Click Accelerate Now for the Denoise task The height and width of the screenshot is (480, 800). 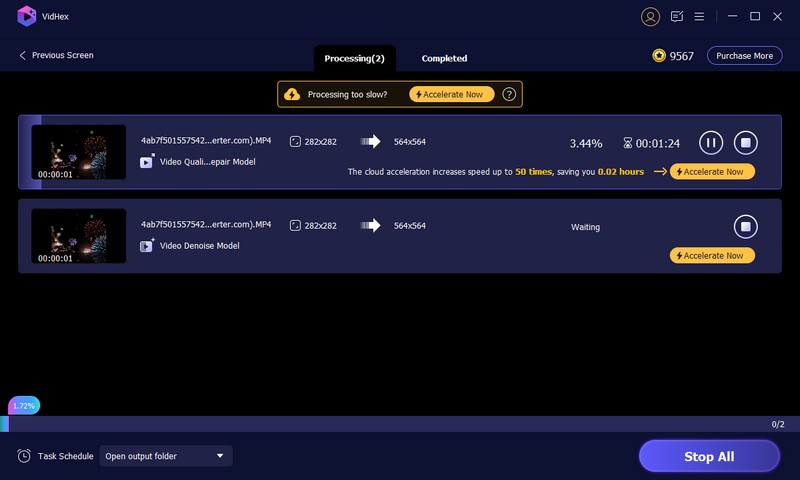tap(711, 255)
